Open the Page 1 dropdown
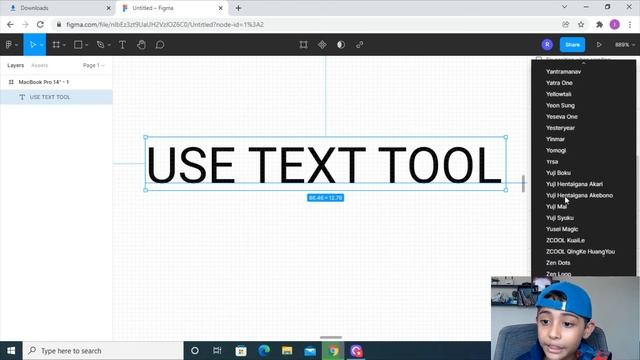 (93, 65)
